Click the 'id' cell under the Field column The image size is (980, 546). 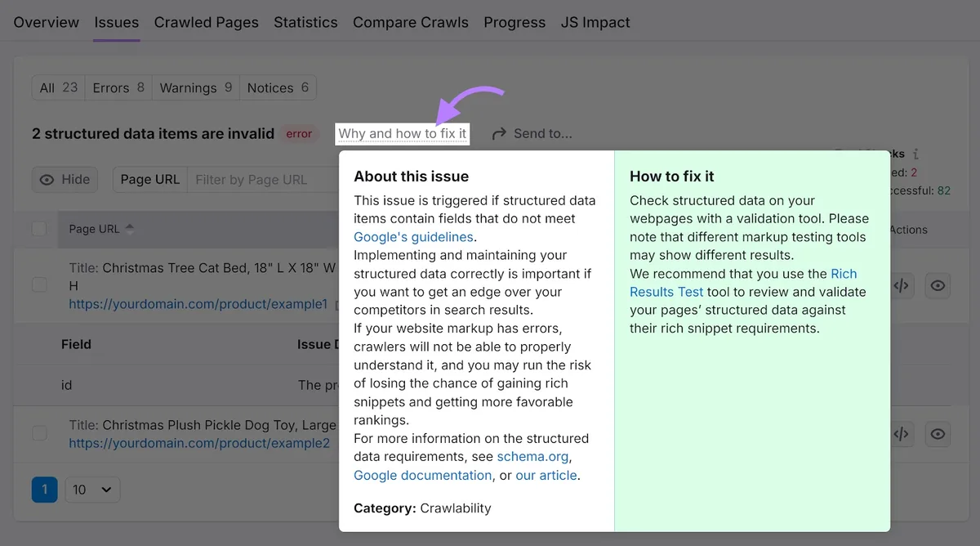pyautogui.click(x=67, y=385)
